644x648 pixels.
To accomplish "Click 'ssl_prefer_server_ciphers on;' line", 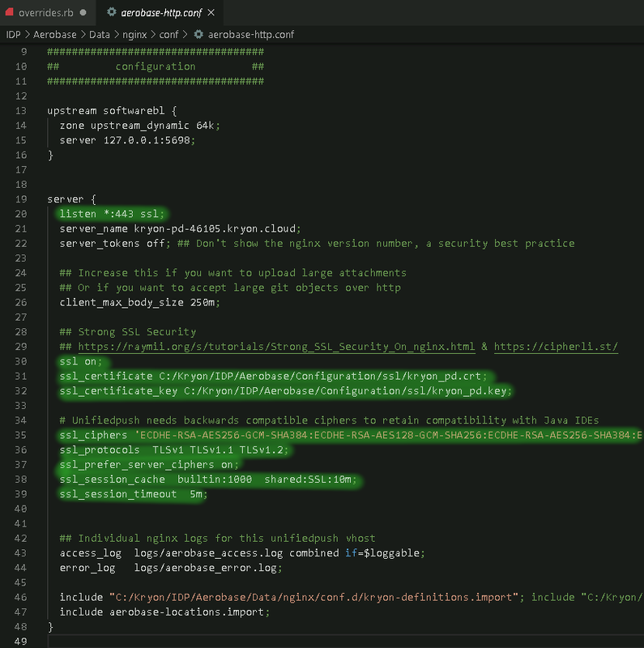I will click(149, 465).
